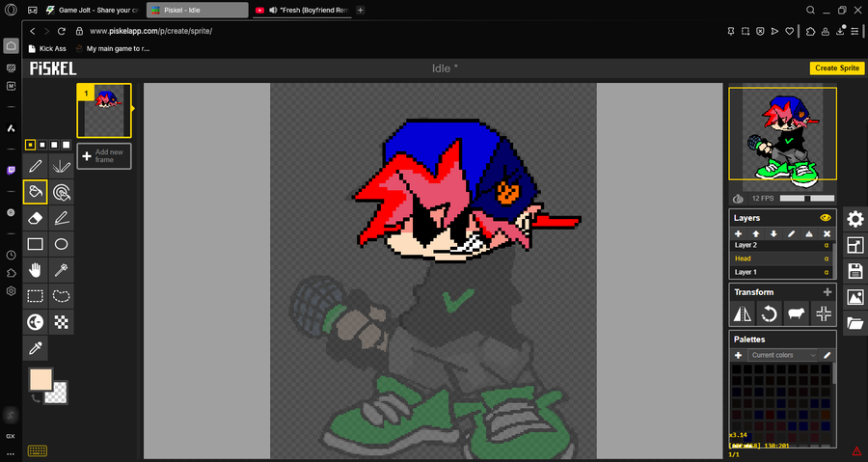The height and width of the screenshot is (462, 868).
Task: Open the Current colors palette dropdown
Action: (x=783, y=355)
